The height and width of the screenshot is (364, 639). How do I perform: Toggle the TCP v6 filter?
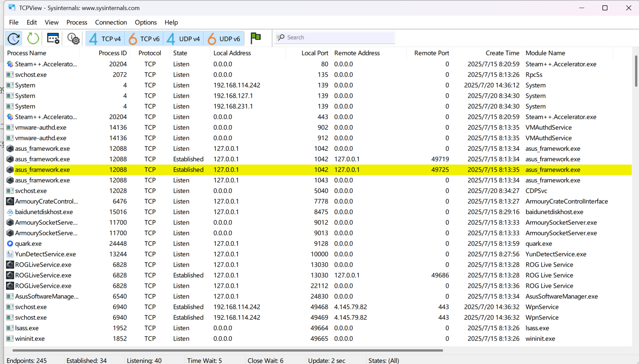pyautogui.click(x=144, y=39)
